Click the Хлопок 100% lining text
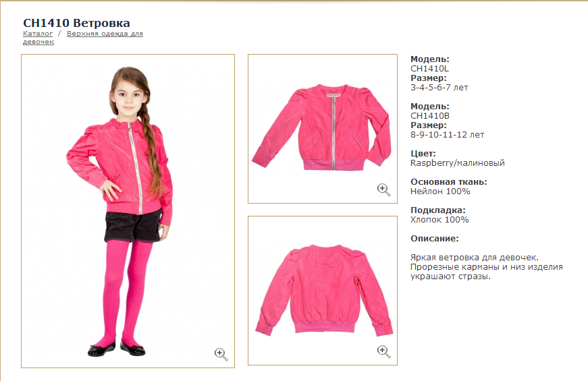 (x=439, y=220)
